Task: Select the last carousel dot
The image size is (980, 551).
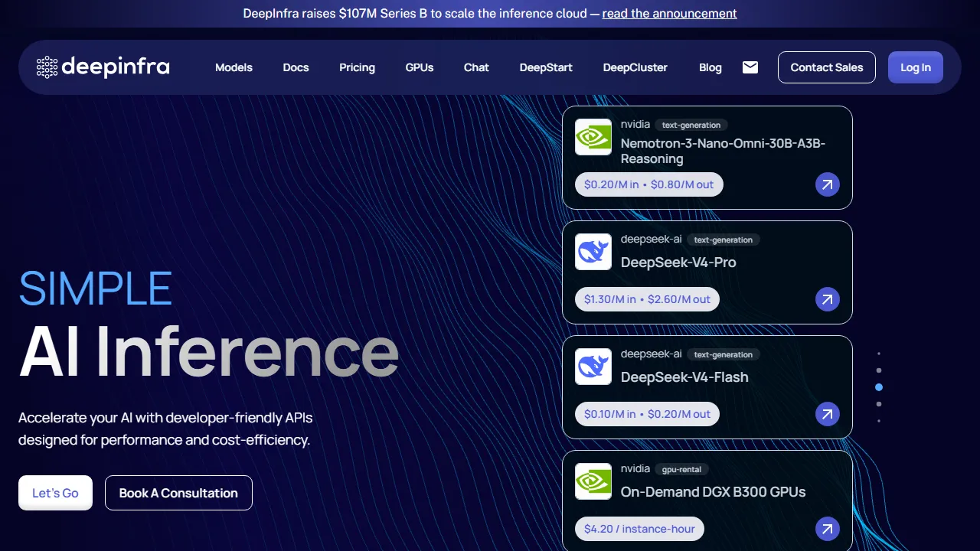Action: (879, 421)
